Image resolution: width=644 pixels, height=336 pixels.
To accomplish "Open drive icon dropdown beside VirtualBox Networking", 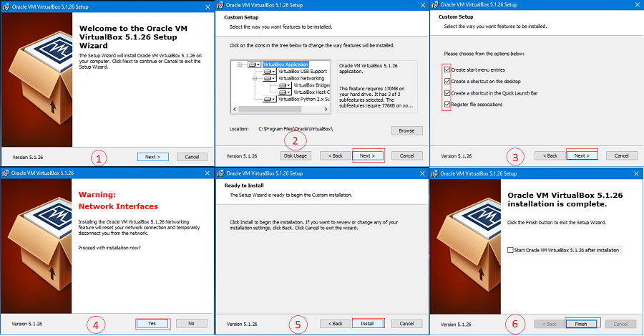I will 270,79.
